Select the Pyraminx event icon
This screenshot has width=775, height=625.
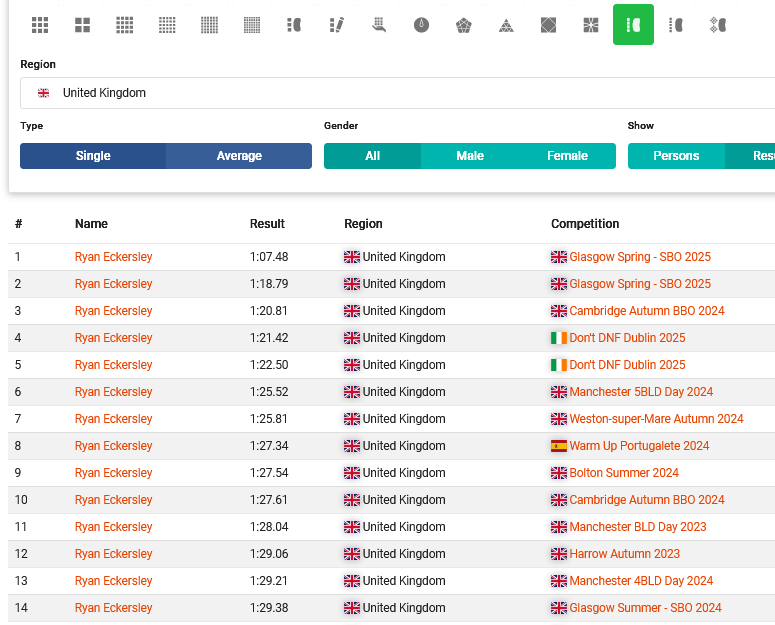click(x=506, y=25)
